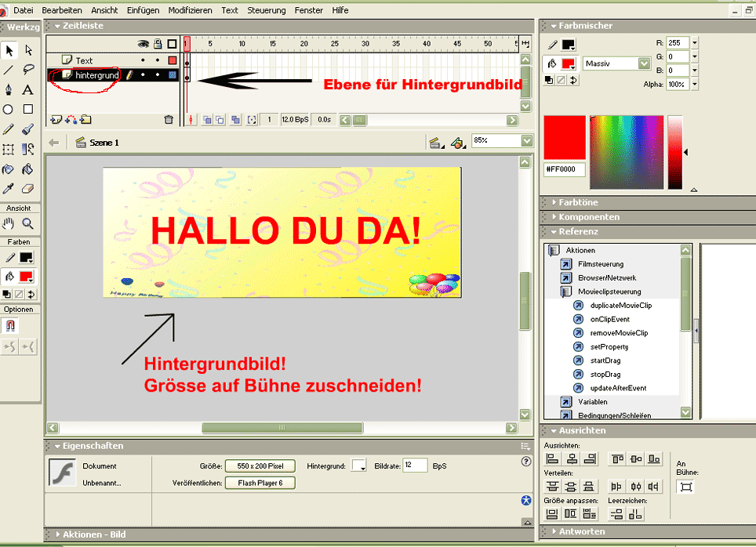The height and width of the screenshot is (547, 756).
Task: Toggle lock dot of hintergrund layer
Action: point(158,75)
